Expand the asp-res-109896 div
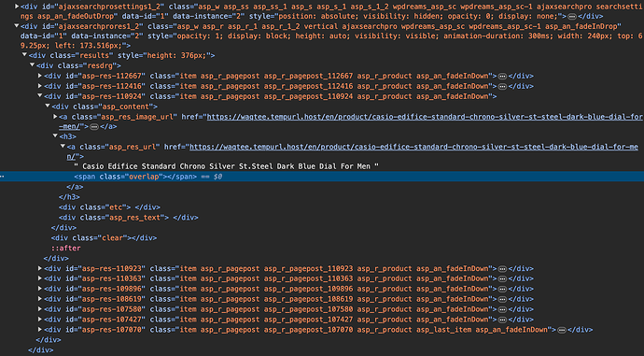The height and width of the screenshot is (356, 644). point(40,289)
